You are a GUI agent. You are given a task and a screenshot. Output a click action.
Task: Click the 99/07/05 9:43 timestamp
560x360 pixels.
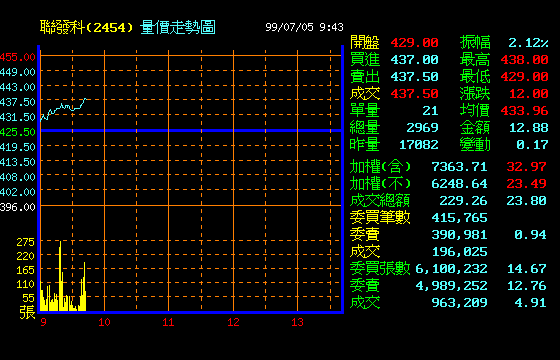304,27
